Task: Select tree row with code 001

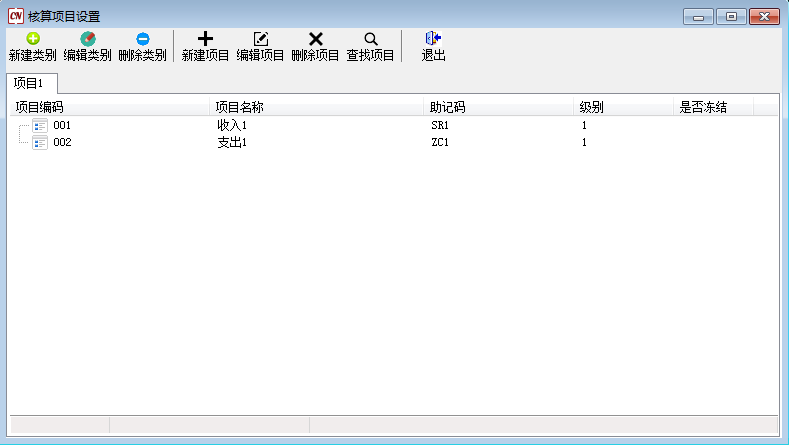Action: pos(62,126)
